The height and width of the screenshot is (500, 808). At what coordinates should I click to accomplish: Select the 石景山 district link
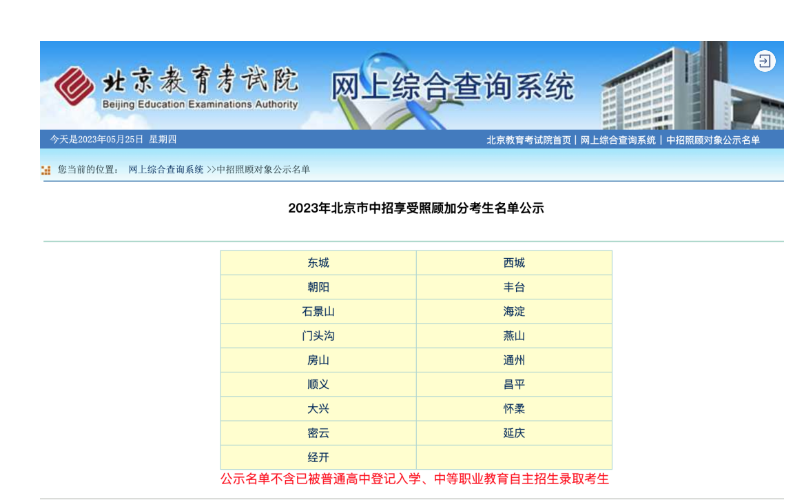click(318, 312)
